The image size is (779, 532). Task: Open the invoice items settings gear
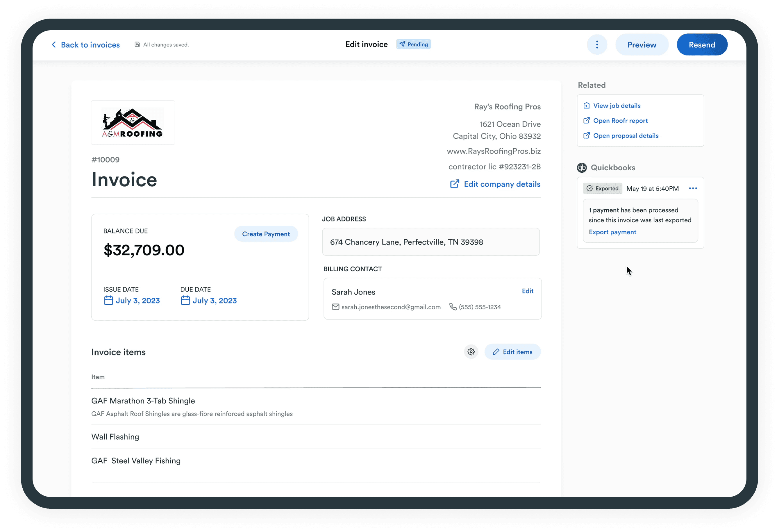point(471,352)
